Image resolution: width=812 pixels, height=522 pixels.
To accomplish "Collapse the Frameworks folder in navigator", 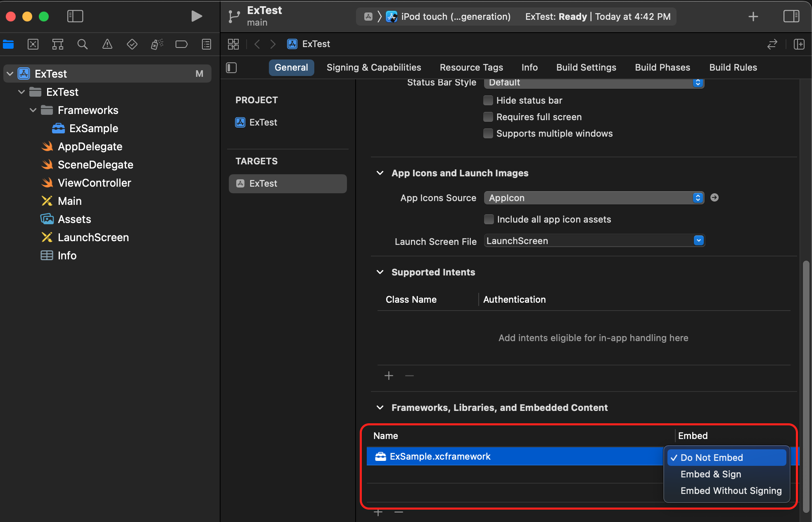I will (33, 110).
